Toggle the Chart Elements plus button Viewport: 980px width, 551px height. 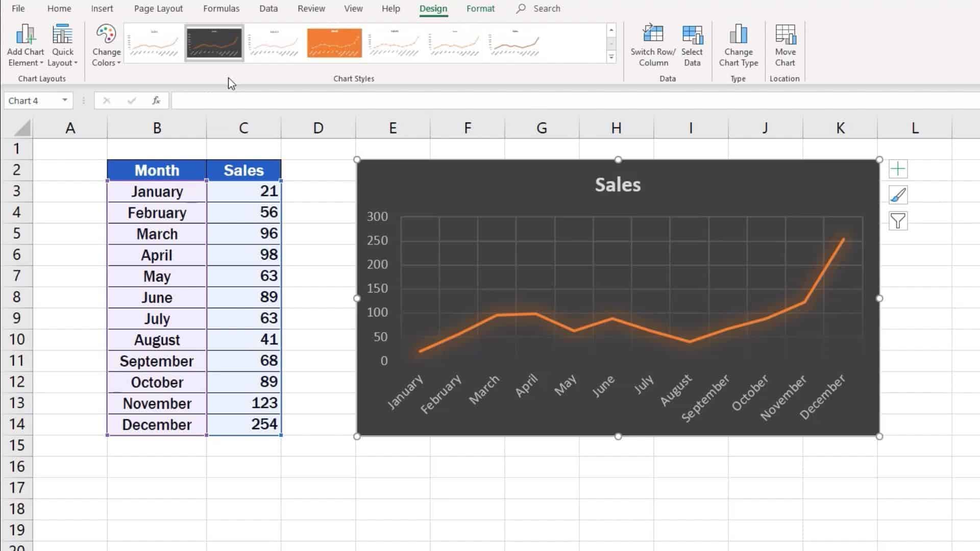(898, 168)
